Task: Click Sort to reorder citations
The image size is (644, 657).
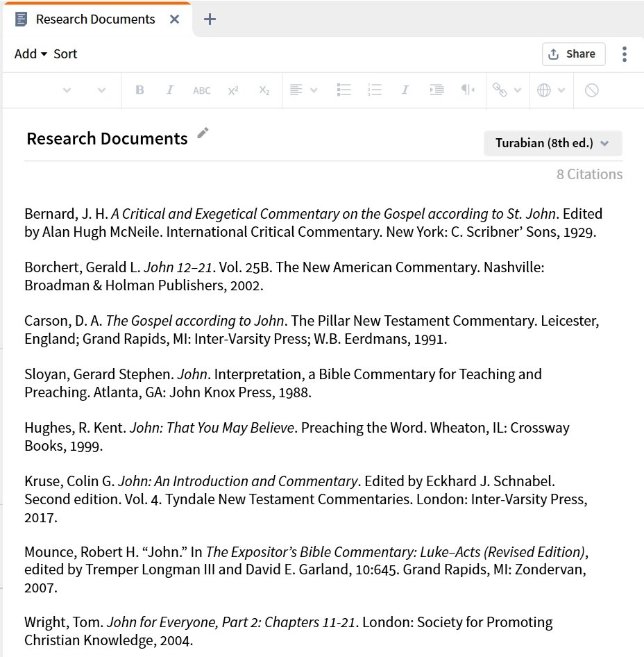Action: (65, 54)
